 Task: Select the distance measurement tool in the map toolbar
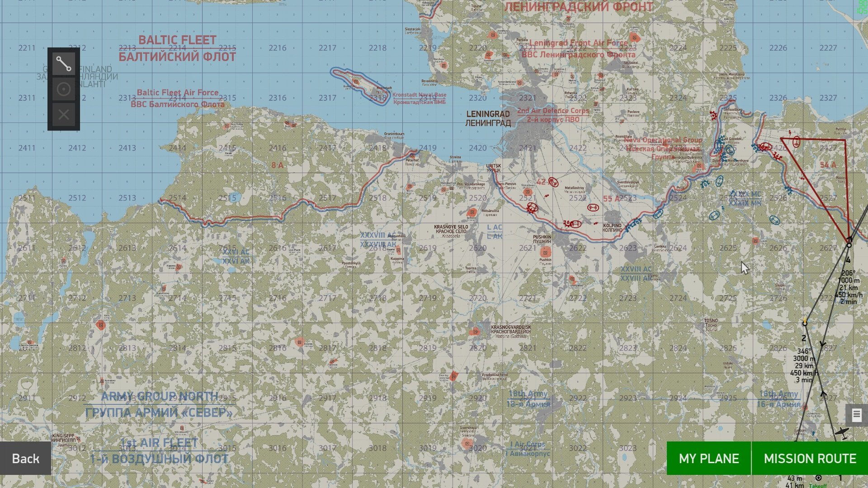63,64
